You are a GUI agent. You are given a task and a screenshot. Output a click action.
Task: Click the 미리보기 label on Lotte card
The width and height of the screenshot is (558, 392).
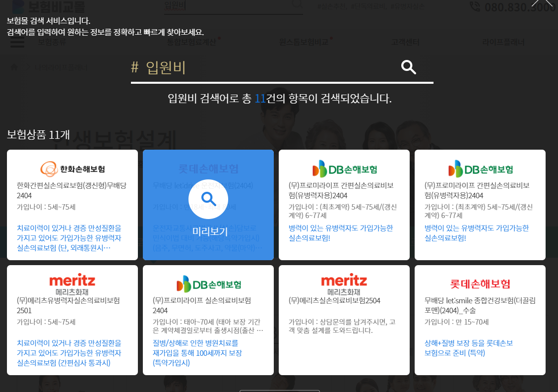pyautogui.click(x=210, y=231)
